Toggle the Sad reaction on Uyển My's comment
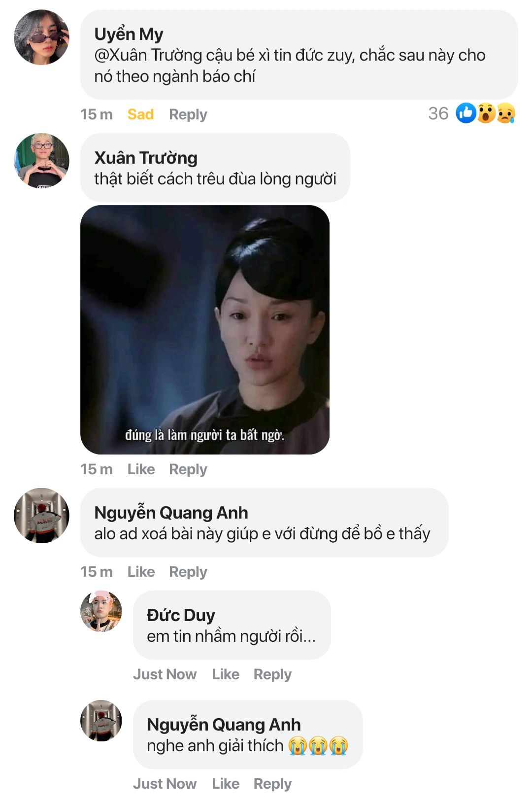Screen dimensions: 532x804 click(140, 114)
